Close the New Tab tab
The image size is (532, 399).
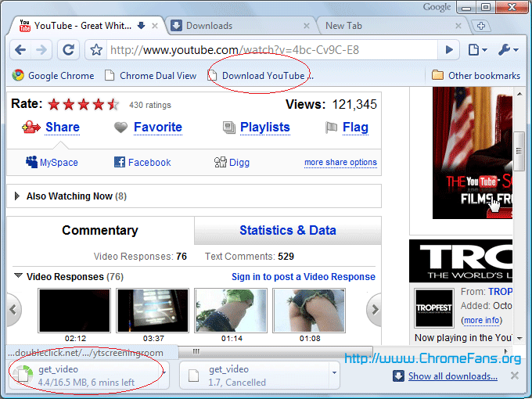click(x=458, y=26)
